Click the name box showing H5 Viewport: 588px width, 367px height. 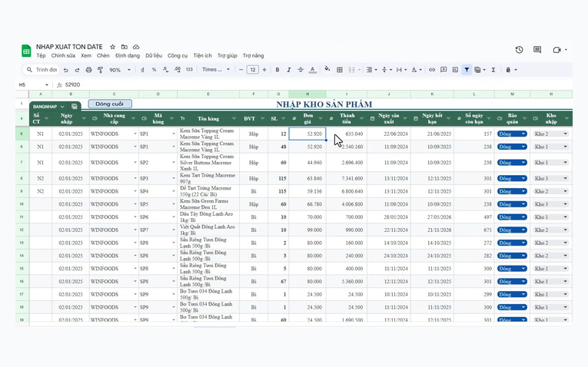(33, 85)
